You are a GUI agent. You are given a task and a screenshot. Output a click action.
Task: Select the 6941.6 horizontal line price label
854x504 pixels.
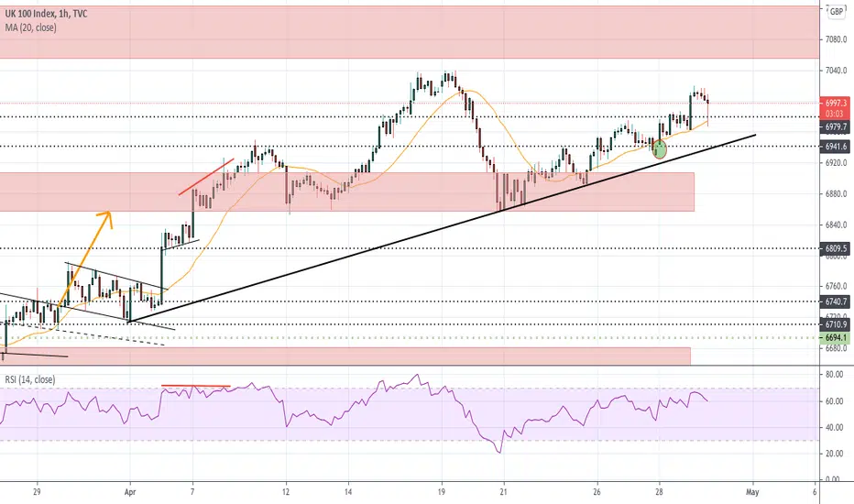[x=835, y=147]
